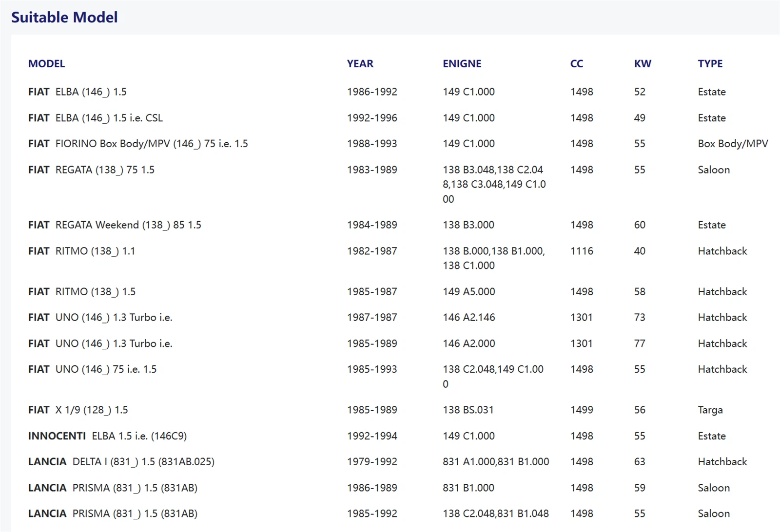Click KW value 56

pos(640,410)
